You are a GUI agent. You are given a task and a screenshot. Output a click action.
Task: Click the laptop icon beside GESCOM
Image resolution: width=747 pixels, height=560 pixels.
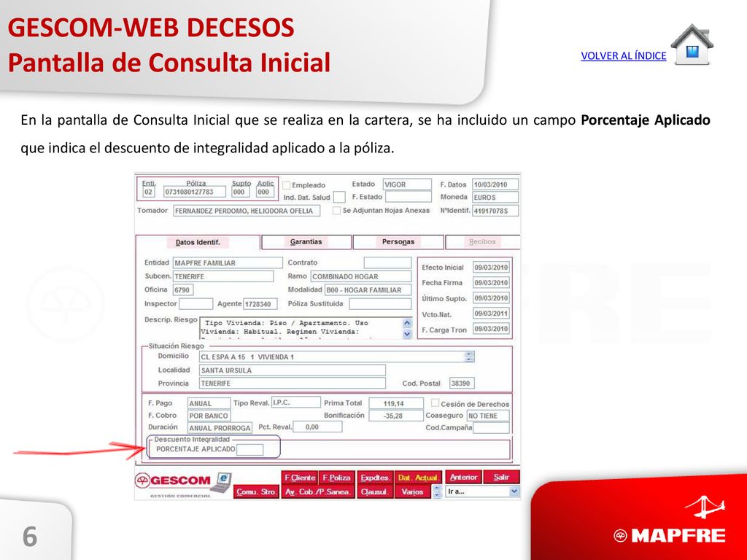point(220,483)
